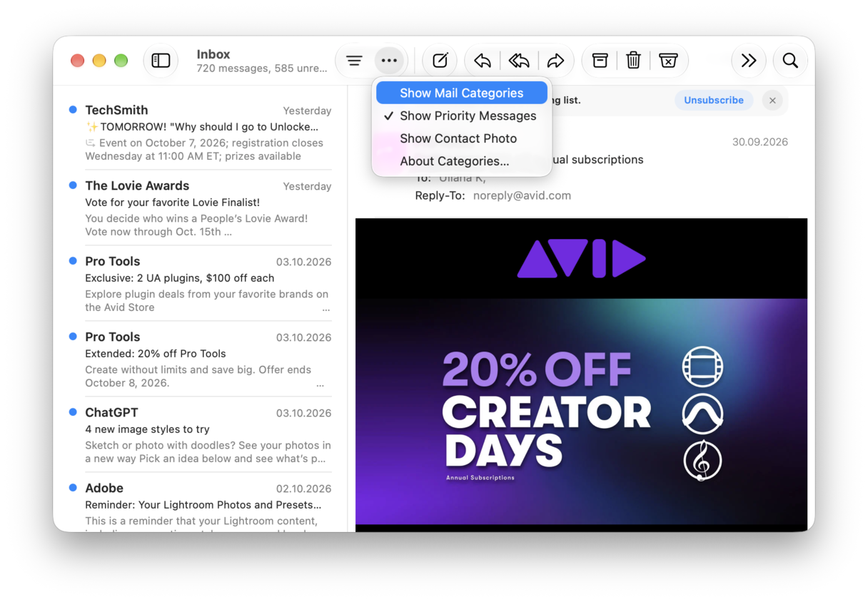Open the ChatGPT message
Image resolution: width=868 pixels, height=602 pixels.
click(x=200, y=434)
